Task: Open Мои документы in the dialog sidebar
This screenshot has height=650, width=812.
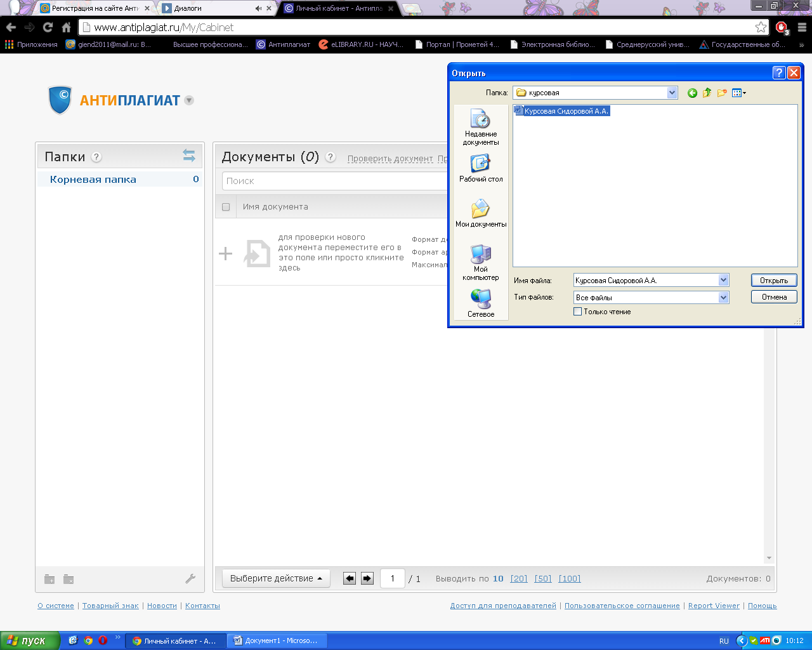Action: 481,213
